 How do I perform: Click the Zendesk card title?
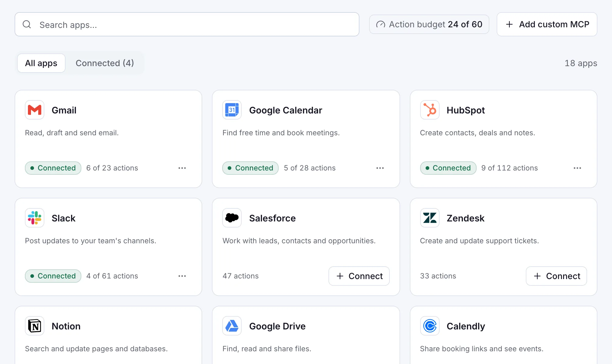[465, 218]
